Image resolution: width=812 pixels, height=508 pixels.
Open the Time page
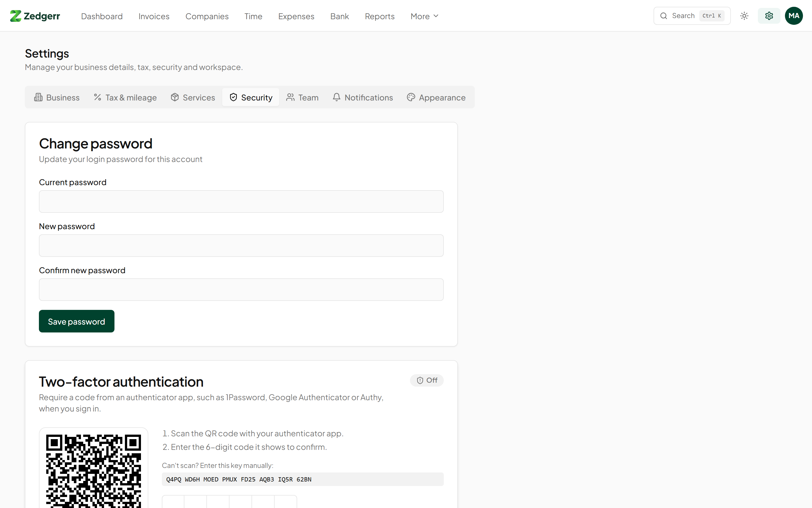(x=253, y=16)
